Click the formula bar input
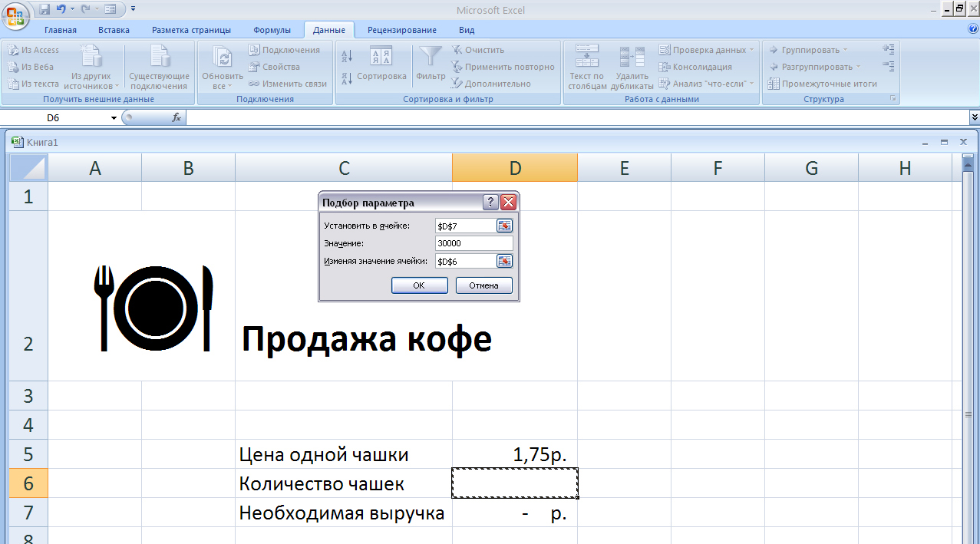 (x=578, y=117)
